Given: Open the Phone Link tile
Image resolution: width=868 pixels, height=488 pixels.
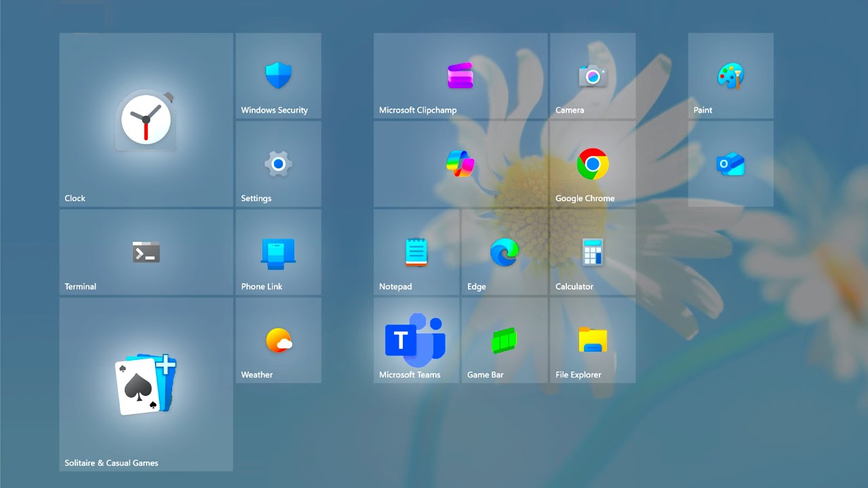Looking at the screenshot, I should [278, 252].
